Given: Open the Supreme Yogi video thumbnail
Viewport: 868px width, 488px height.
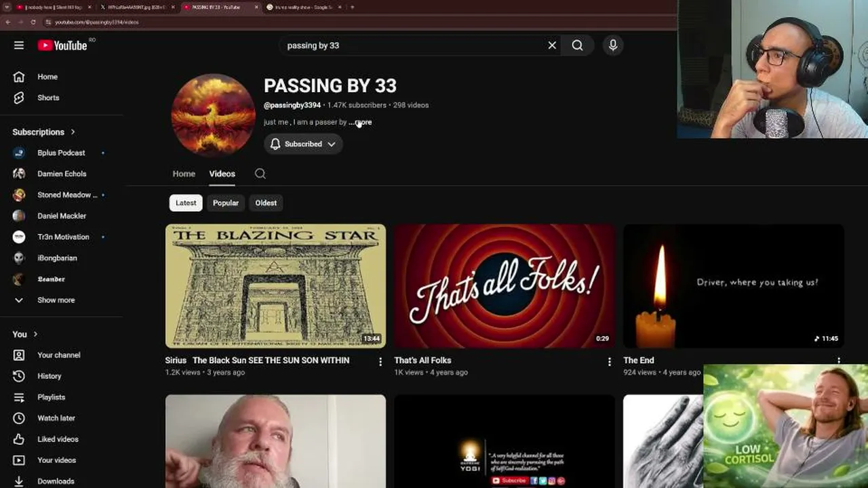Looking at the screenshot, I should tap(505, 441).
